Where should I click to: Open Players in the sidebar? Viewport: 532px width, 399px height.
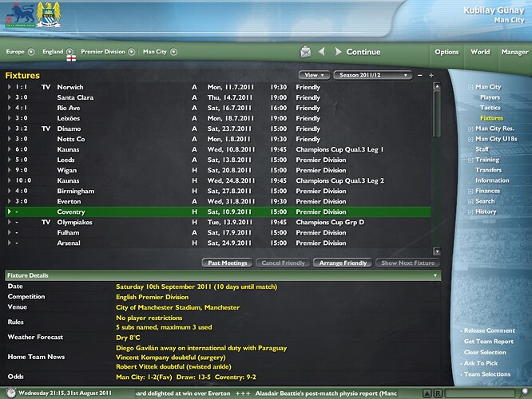(490, 97)
